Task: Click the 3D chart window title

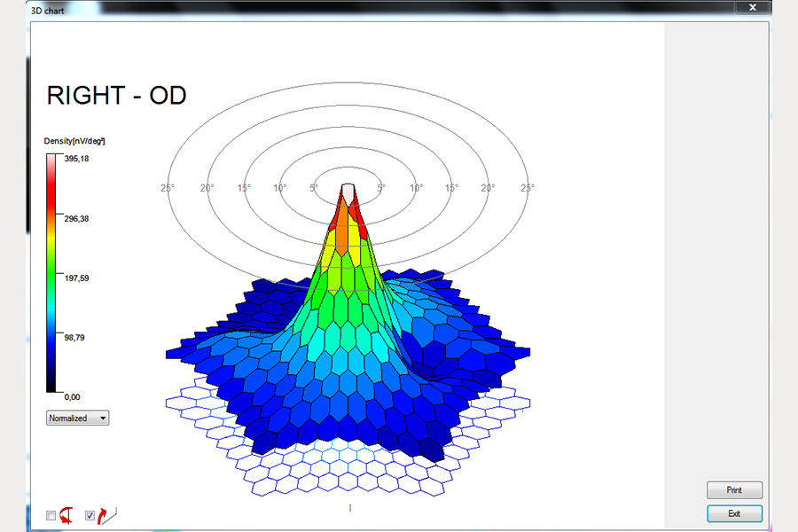Action: click(x=47, y=11)
